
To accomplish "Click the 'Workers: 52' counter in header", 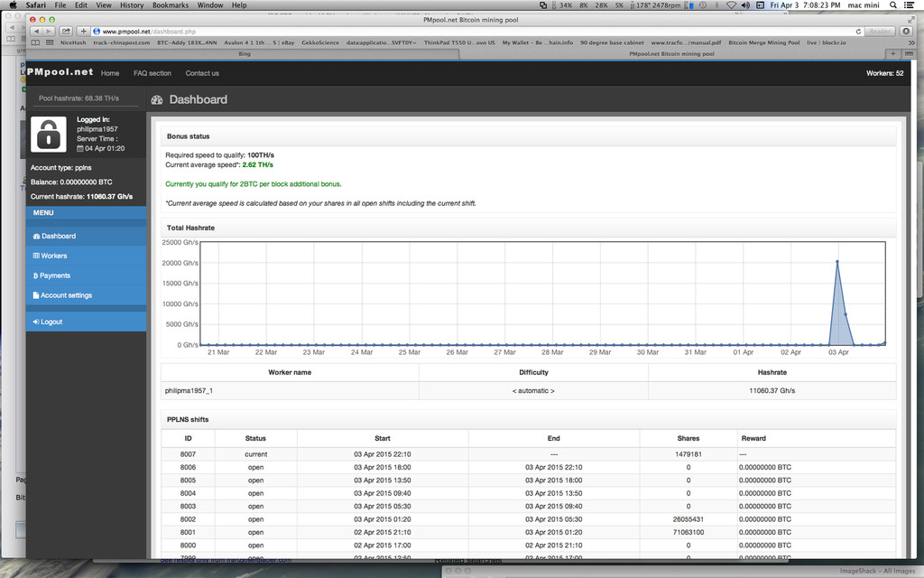I will click(x=884, y=73).
